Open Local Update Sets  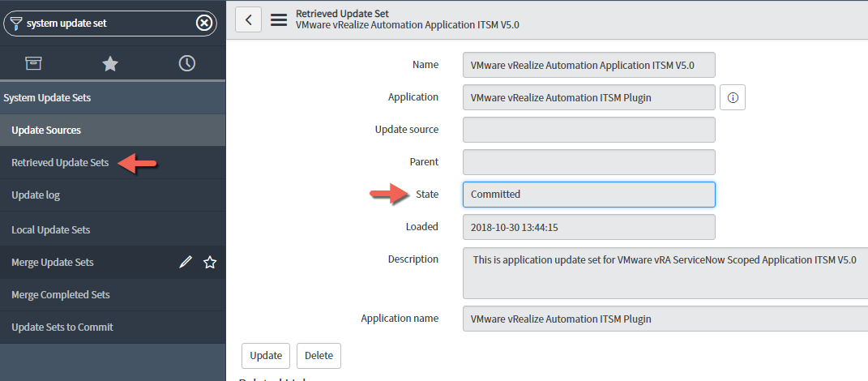[50, 230]
